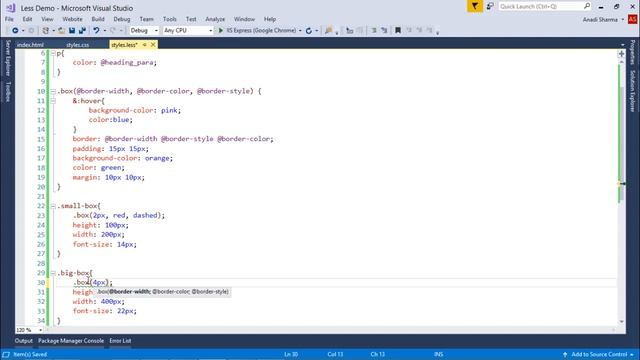Collapse the .small-box block at line 22
This screenshot has height=360, width=640.
[x=53, y=206]
